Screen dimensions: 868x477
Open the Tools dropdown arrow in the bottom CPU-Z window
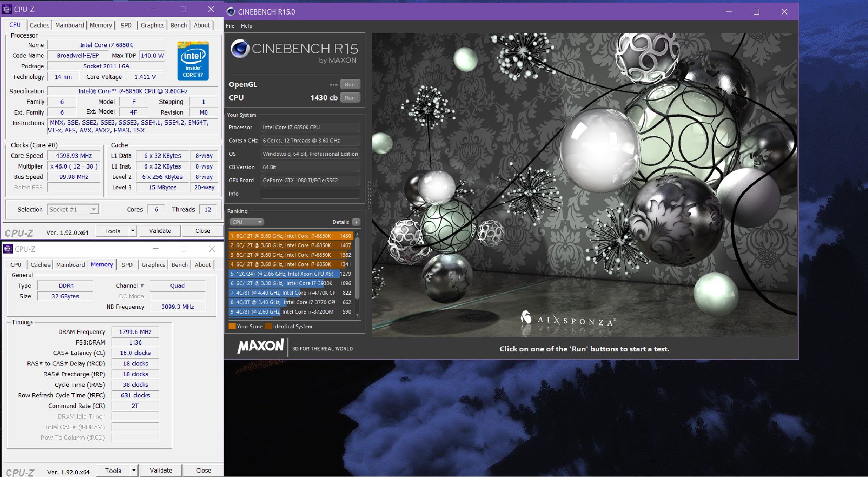(x=133, y=470)
